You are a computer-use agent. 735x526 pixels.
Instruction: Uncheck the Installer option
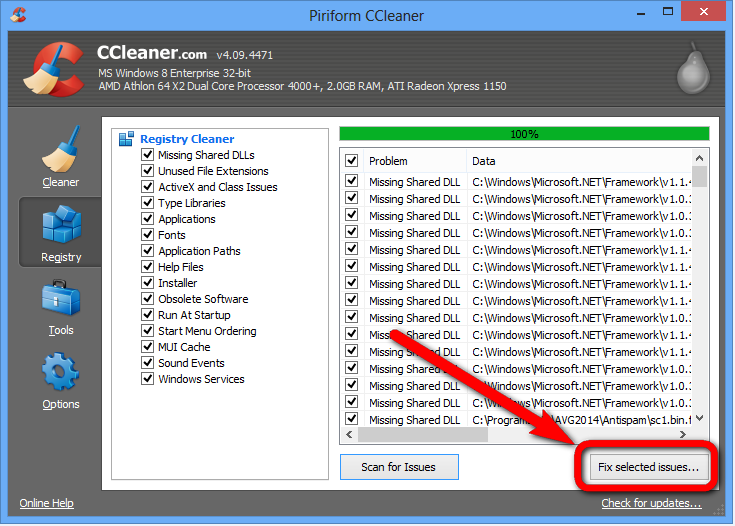[x=148, y=282]
